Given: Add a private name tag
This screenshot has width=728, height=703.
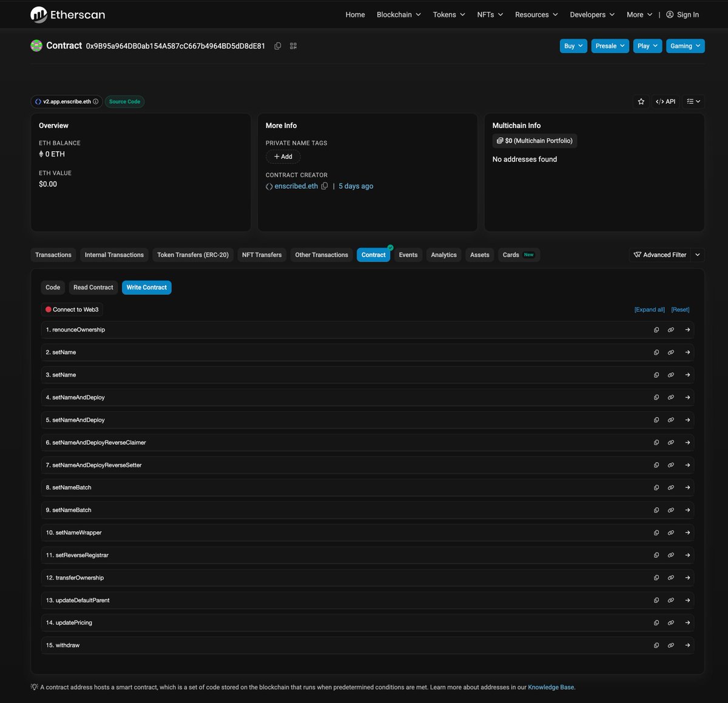Looking at the screenshot, I should tap(283, 156).
